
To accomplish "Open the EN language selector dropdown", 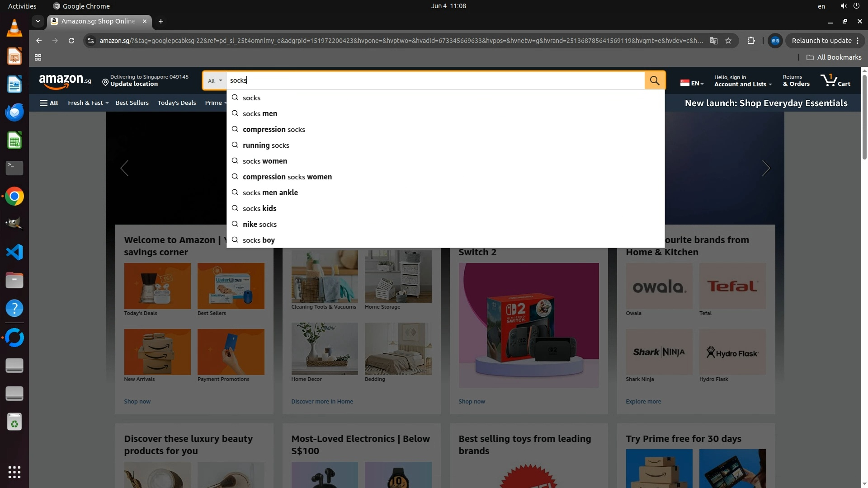I will pos(692,83).
